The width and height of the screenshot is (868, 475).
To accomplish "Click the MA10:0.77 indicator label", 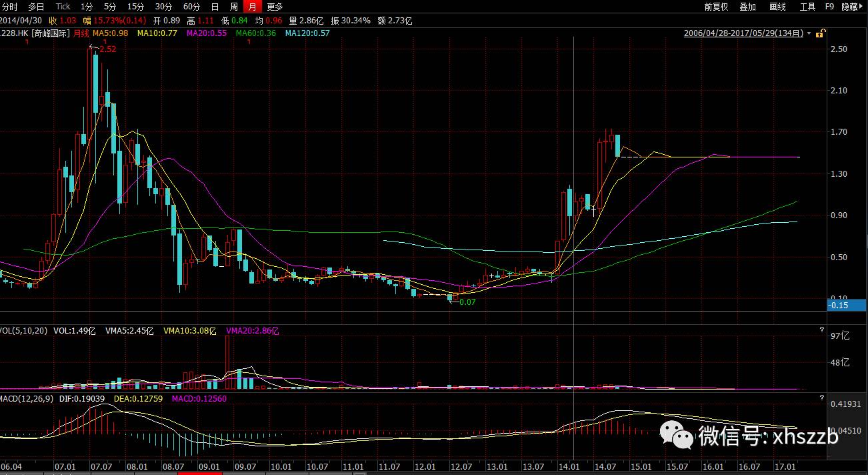I will pyautogui.click(x=157, y=33).
